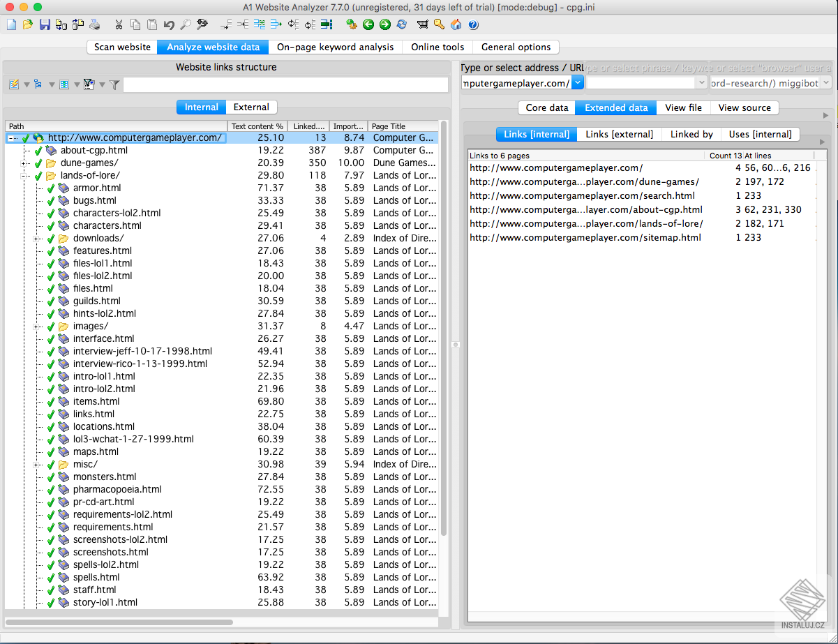838x644 pixels.
Task: Keep Internal links view selected
Action: tap(201, 107)
